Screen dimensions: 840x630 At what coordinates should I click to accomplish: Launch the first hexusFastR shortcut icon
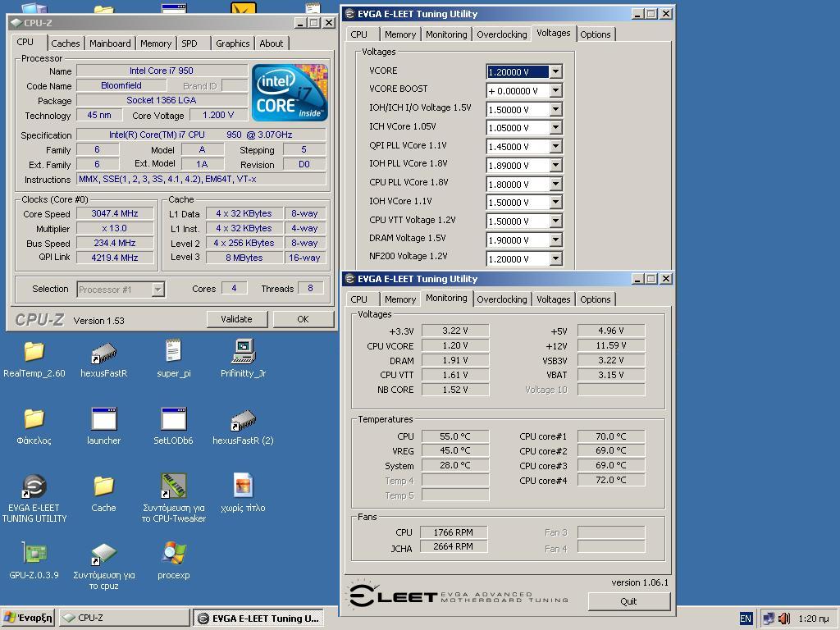(103, 353)
